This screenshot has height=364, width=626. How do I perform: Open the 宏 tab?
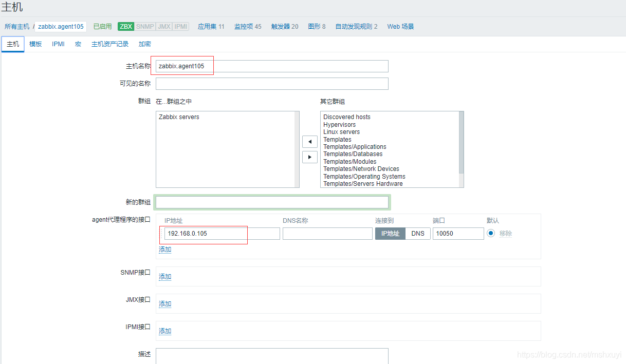(78, 44)
